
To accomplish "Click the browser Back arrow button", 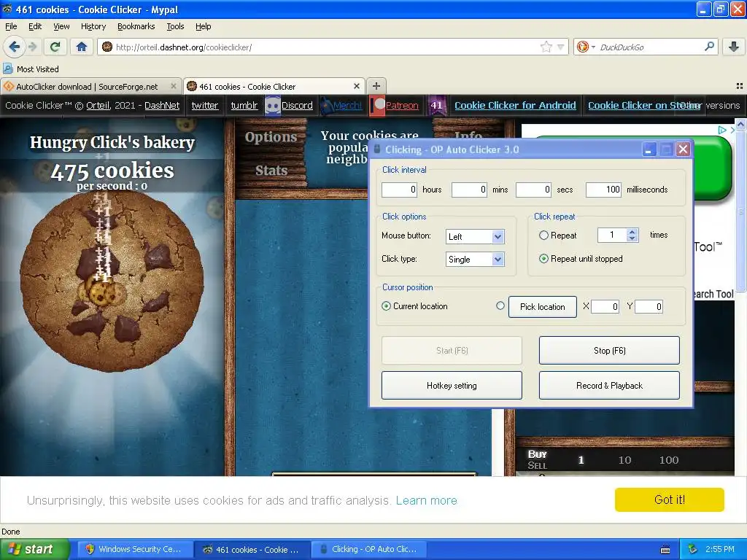I will point(14,47).
